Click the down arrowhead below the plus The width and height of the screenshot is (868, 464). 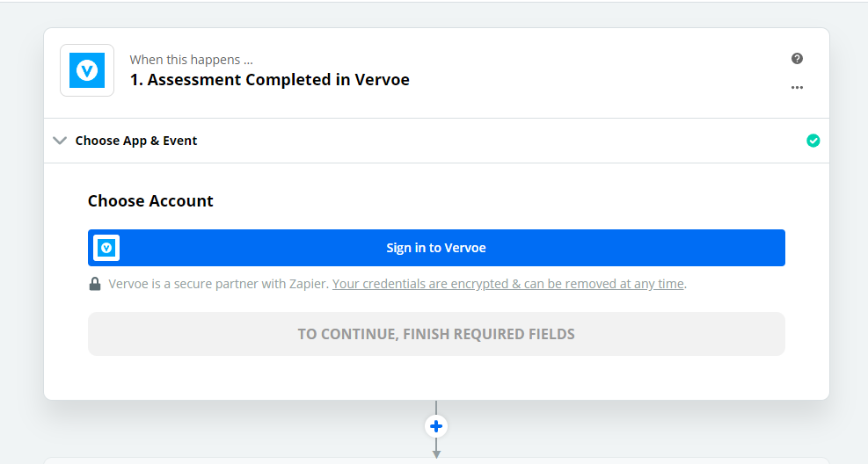click(x=436, y=453)
